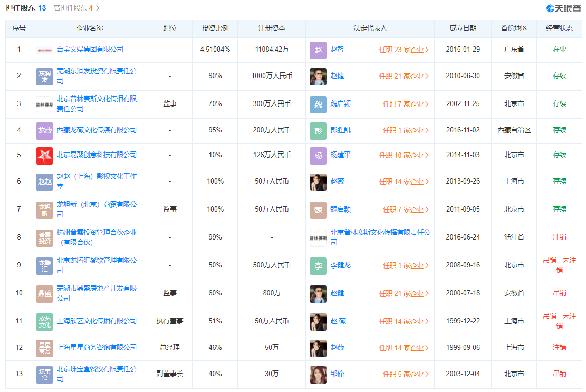Click 赵健 photo thumbnail in row 10
This screenshot has height=392, width=586.
318,294
